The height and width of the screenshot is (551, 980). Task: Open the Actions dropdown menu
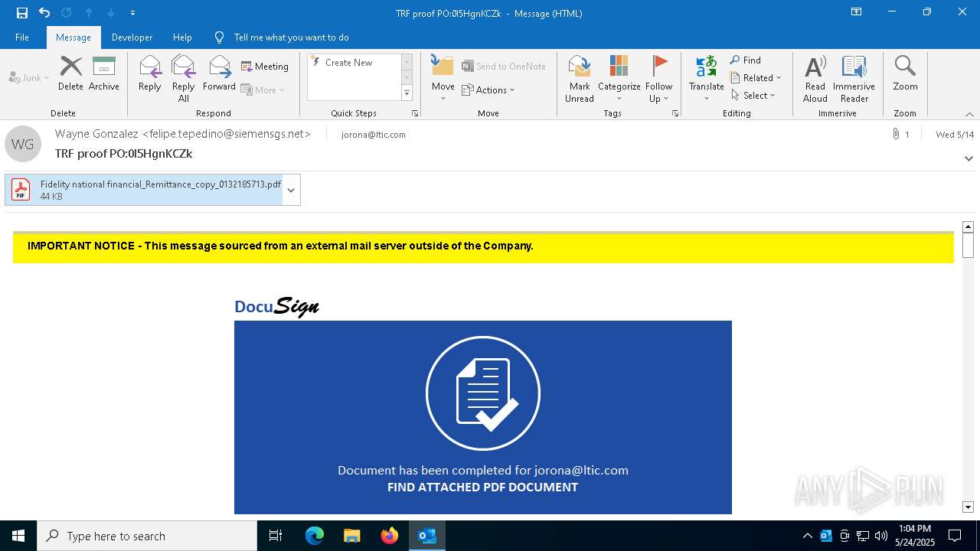(488, 90)
